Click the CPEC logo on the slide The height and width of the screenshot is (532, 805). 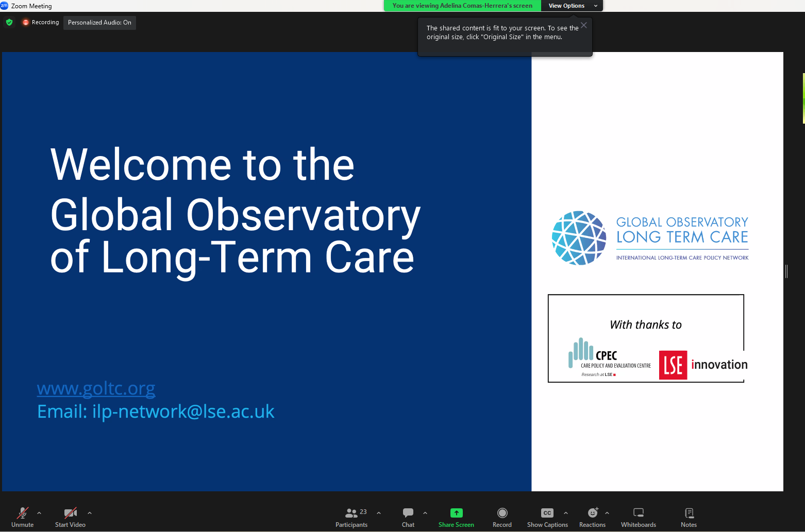(609, 357)
